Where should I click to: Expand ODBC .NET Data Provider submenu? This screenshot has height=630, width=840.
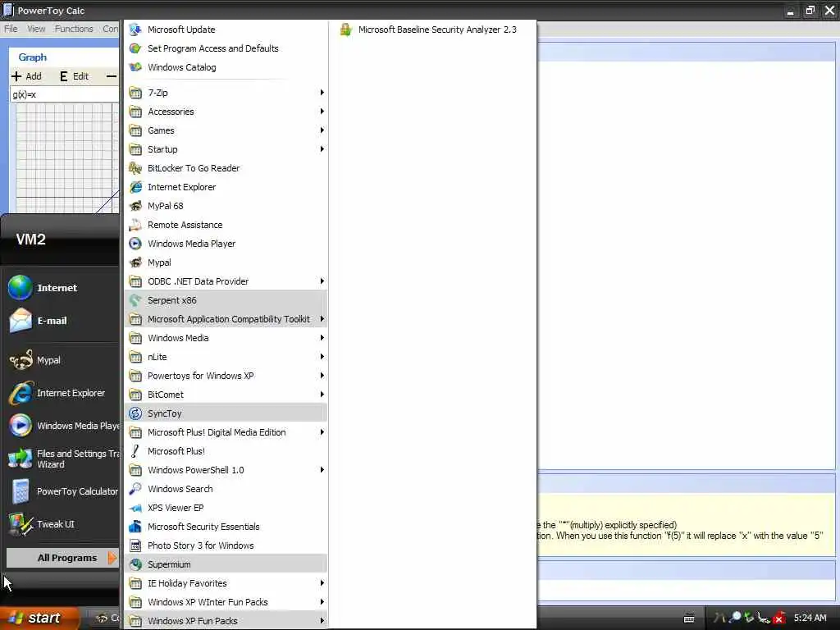tap(226, 281)
